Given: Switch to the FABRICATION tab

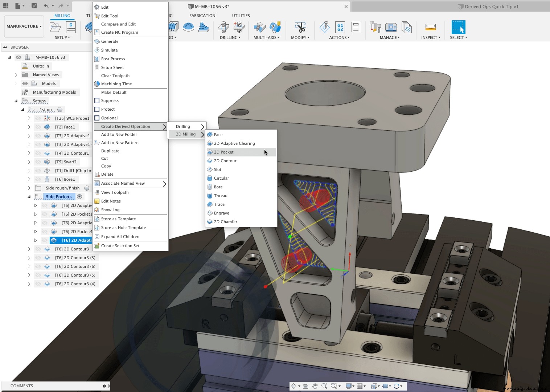Looking at the screenshot, I should [x=202, y=15].
